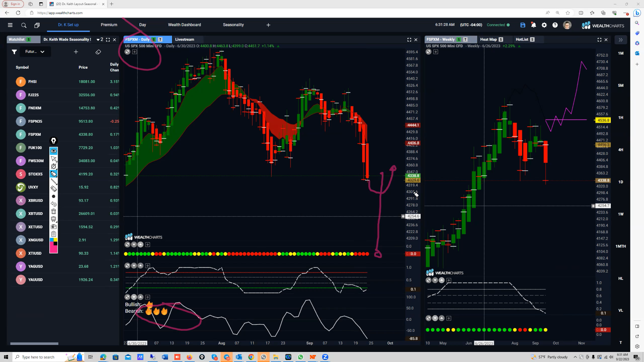The width and height of the screenshot is (644, 362).
Task: Open the help question mark
Action: [x=555, y=25]
